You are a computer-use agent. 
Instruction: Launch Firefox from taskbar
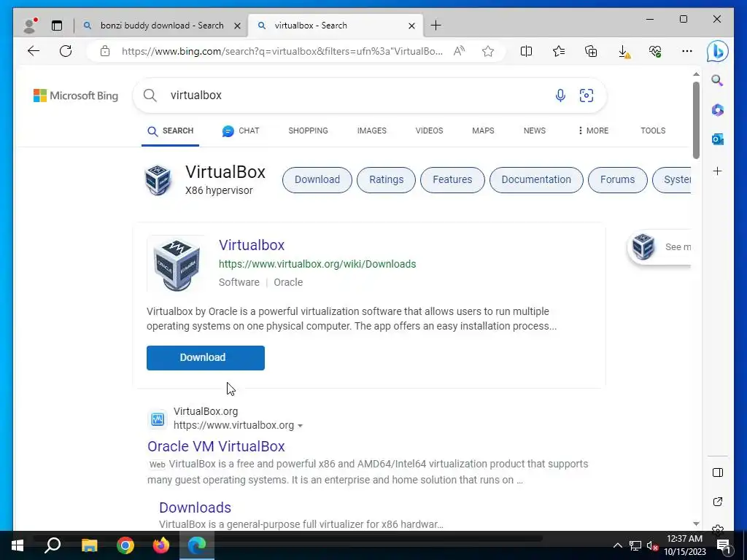pos(161,545)
